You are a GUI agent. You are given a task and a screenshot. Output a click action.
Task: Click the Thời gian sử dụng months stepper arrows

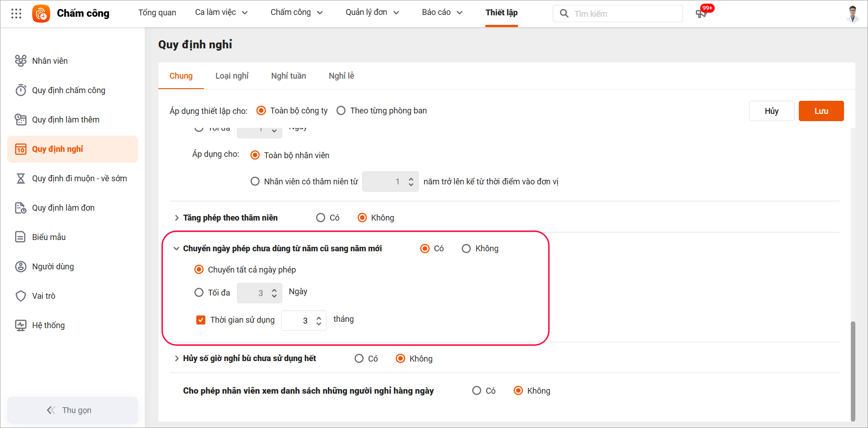[x=319, y=321]
